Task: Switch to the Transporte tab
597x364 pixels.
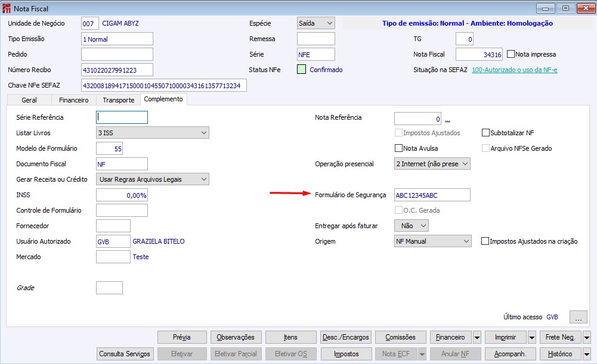Action: [x=119, y=100]
